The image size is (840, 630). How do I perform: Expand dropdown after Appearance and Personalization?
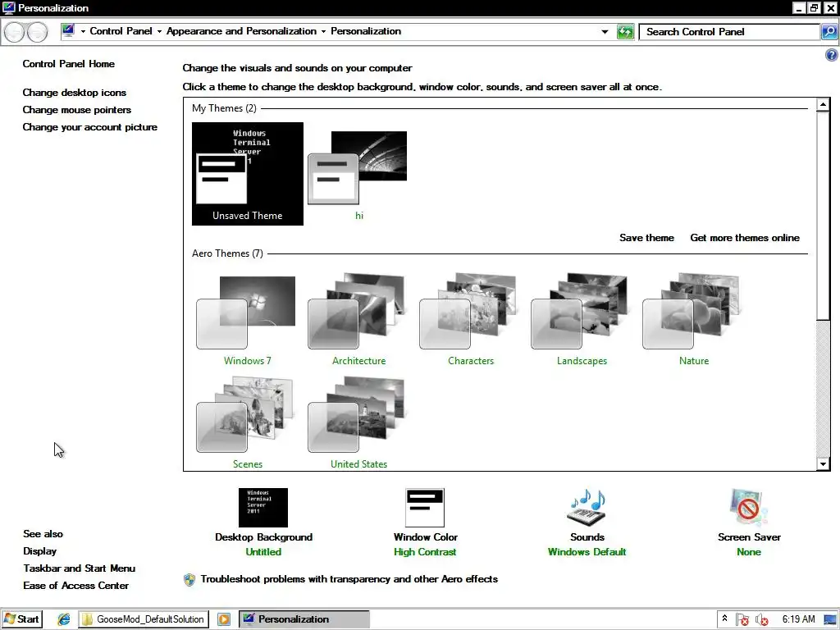[323, 32]
